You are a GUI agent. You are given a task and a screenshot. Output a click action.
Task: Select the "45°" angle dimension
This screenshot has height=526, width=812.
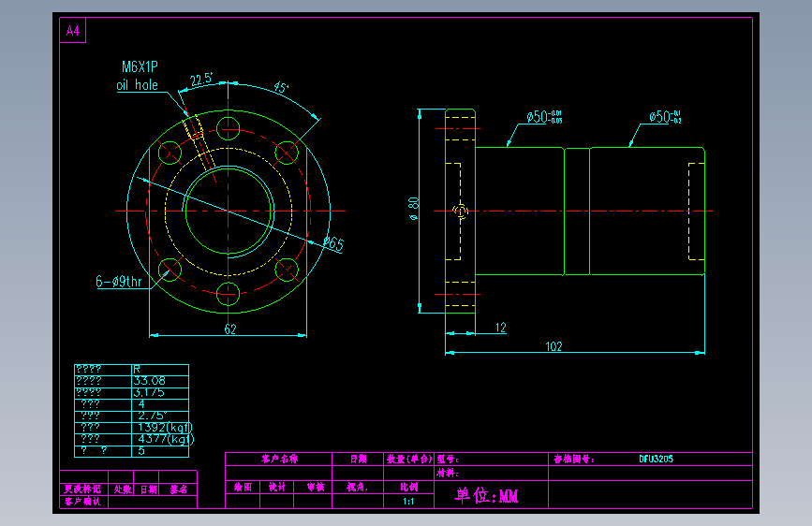[x=281, y=87]
